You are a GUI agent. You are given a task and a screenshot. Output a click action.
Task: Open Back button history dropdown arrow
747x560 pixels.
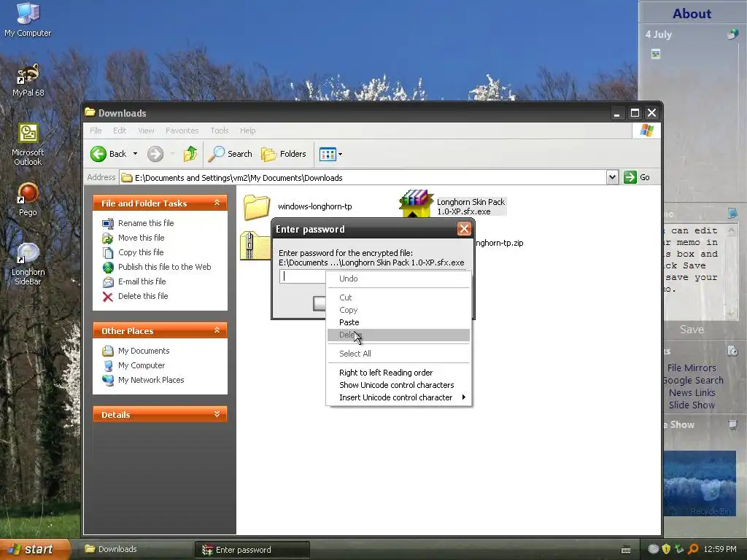[x=135, y=154]
